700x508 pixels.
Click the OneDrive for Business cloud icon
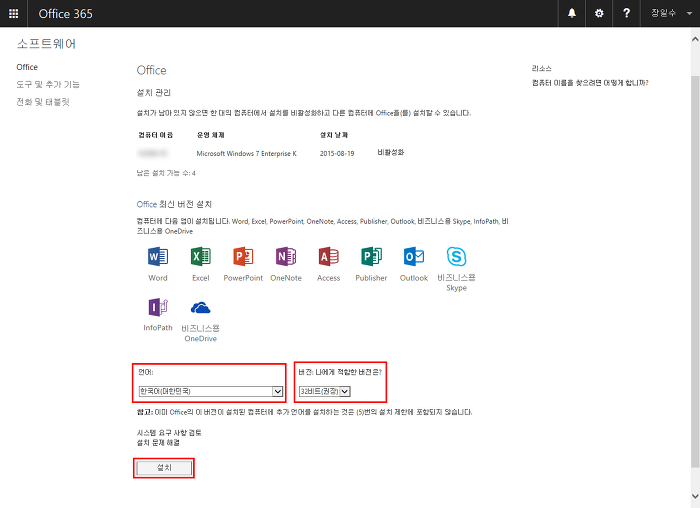point(200,308)
